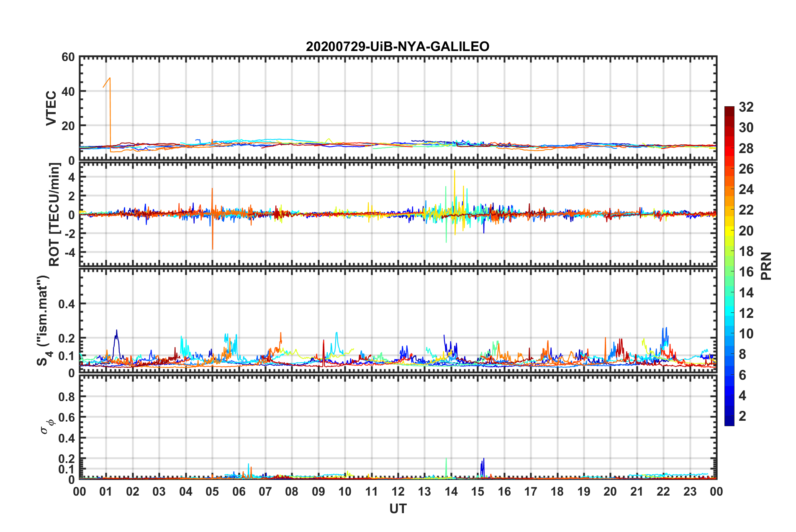This screenshot has width=796, height=532.
Task: Select colorbar tick label 30
Action: click(x=746, y=128)
